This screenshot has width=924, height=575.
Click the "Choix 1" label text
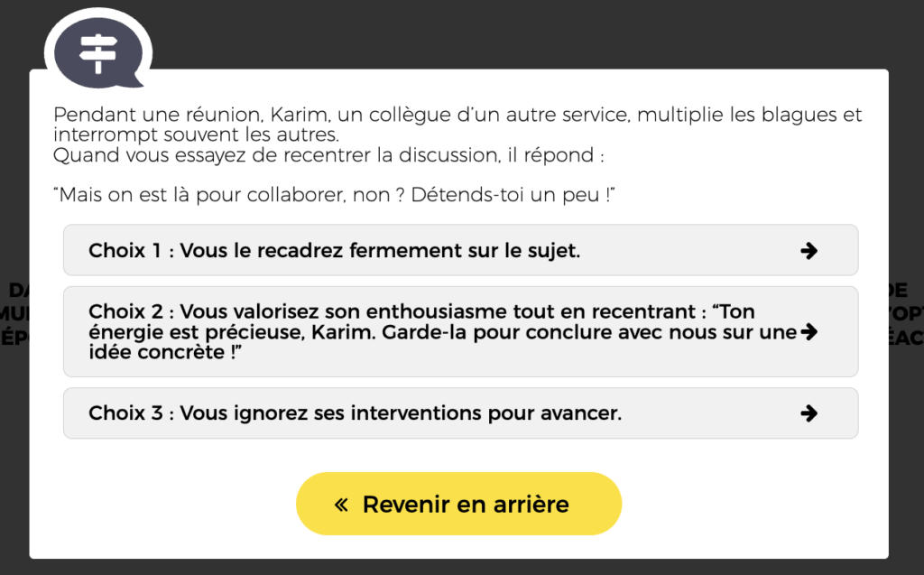tap(125, 251)
